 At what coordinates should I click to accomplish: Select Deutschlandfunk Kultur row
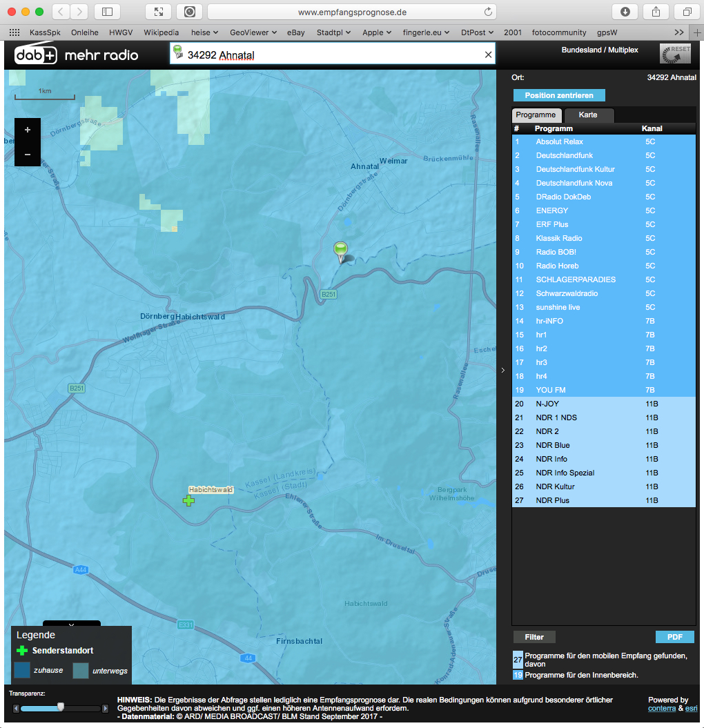(x=604, y=169)
